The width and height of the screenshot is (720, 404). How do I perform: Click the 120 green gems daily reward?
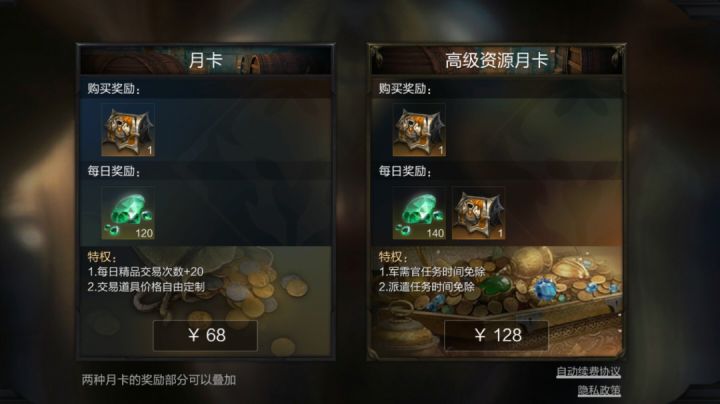pos(128,213)
